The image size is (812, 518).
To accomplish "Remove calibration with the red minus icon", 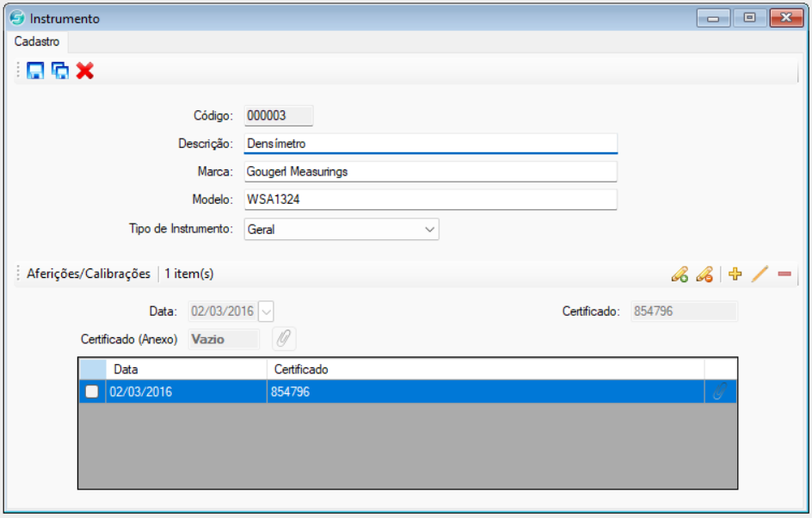I will (784, 274).
